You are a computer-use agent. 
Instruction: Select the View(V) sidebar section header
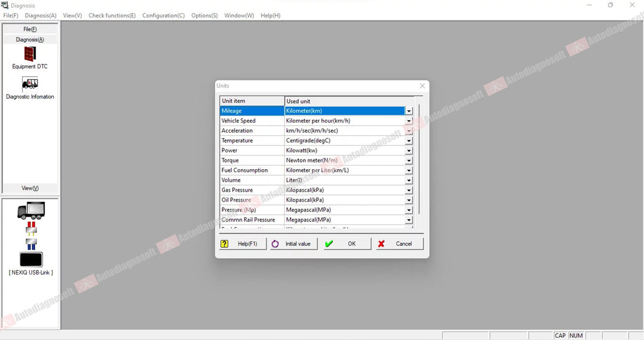tap(30, 188)
